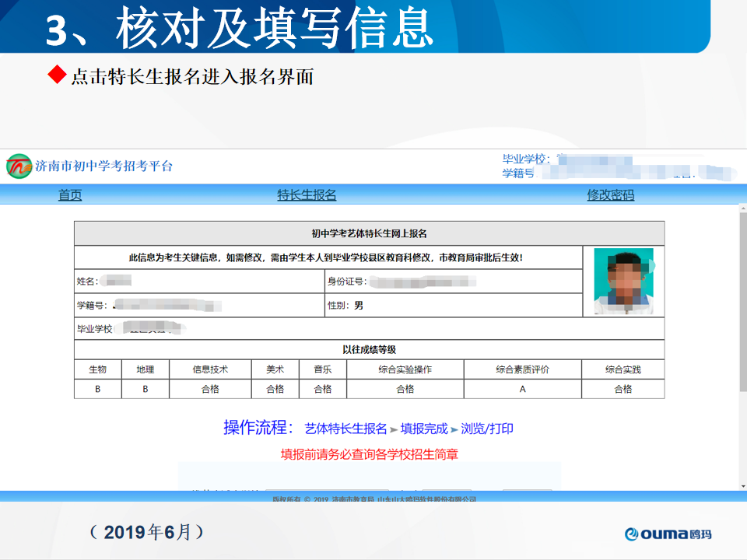The height and width of the screenshot is (560, 747).
Task: Click the notice beginning 此信息为考生关键信息
Action: (326, 257)
